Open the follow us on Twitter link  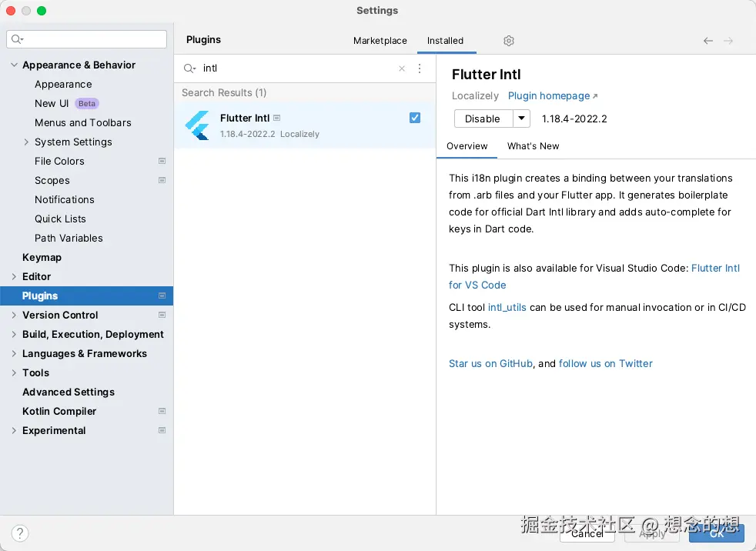pyautogui.click(x=606, y=363)
